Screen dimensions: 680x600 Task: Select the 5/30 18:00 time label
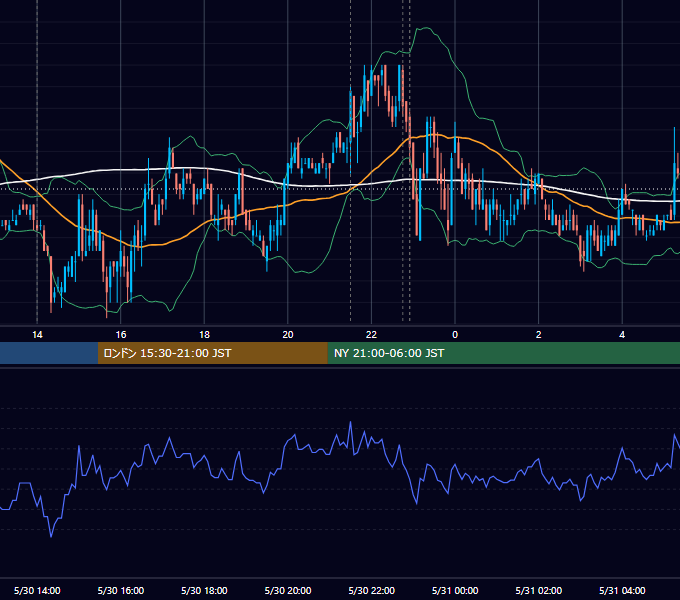coord(204,590)
